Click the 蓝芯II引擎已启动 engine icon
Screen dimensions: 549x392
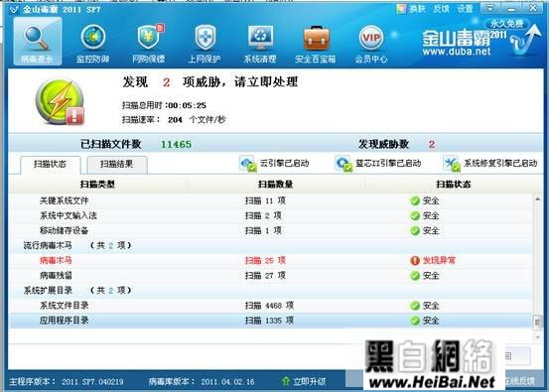pyautogui.click(x=343, y=164)
